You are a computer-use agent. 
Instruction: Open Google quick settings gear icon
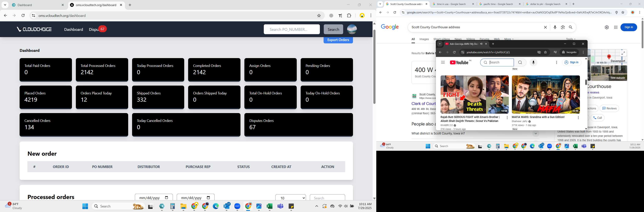pyautogui.click(x=607, y=27)
